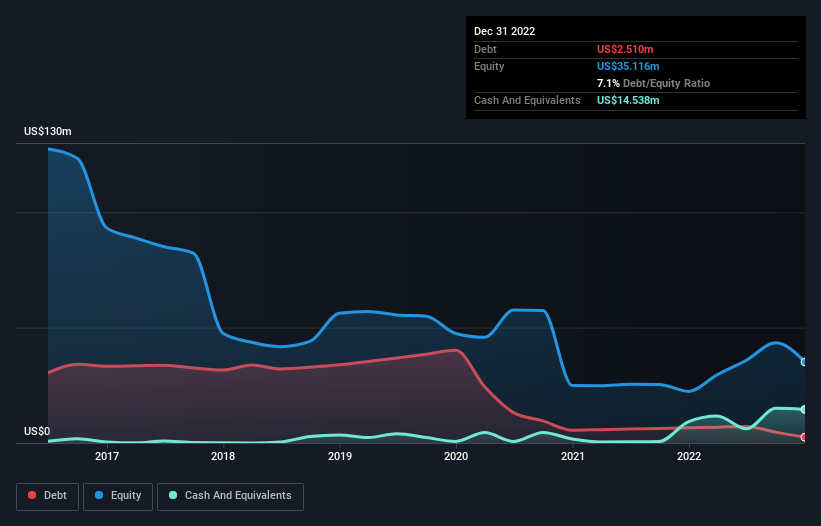Click the blue Equity endpoint marker

point(804,362)
